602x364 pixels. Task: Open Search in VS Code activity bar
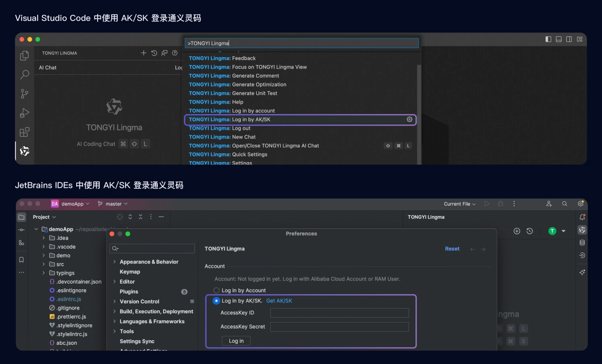24,75
